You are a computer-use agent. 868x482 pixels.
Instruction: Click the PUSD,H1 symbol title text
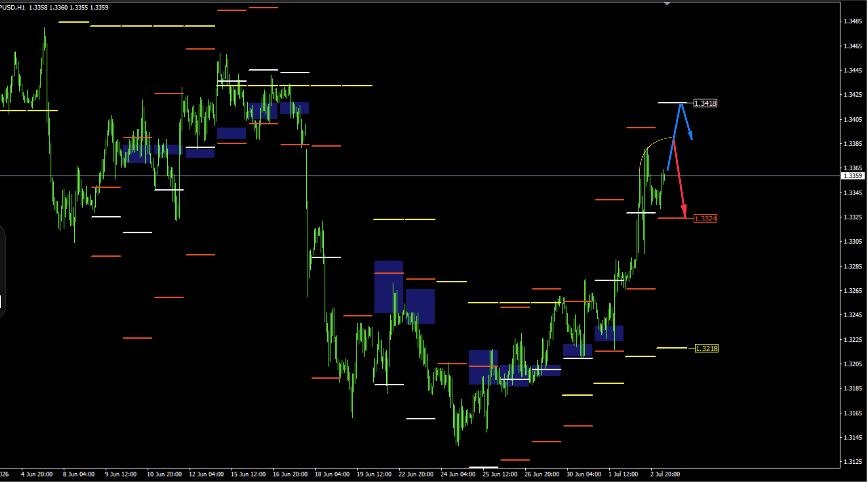(12, 8)
